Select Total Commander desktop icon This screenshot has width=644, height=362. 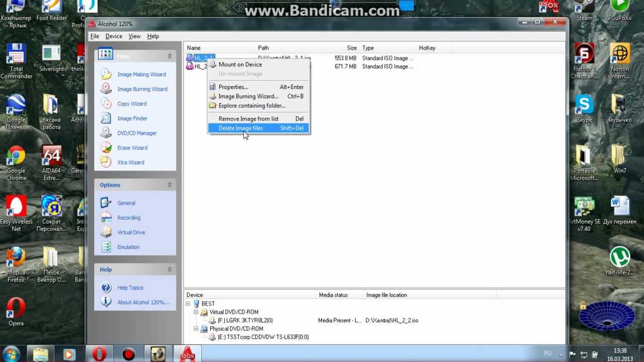(16, 61)
